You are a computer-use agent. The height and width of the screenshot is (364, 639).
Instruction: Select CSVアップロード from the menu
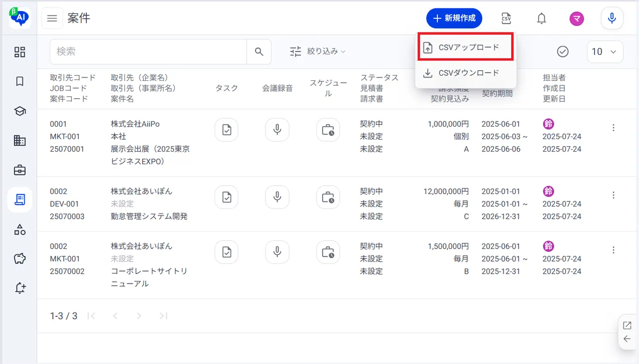coord(466,47)
